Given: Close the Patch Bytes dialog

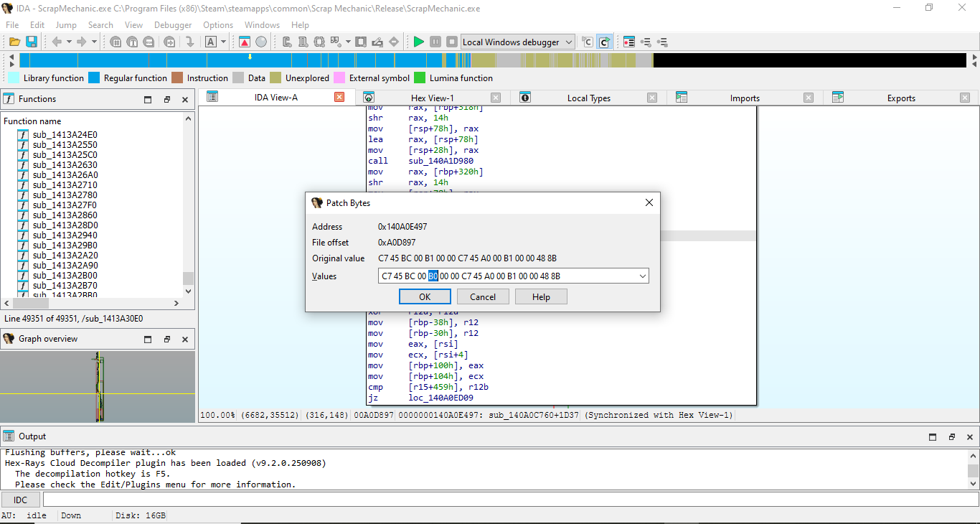Looking at the screenshot, I should (x=649, y=202).
